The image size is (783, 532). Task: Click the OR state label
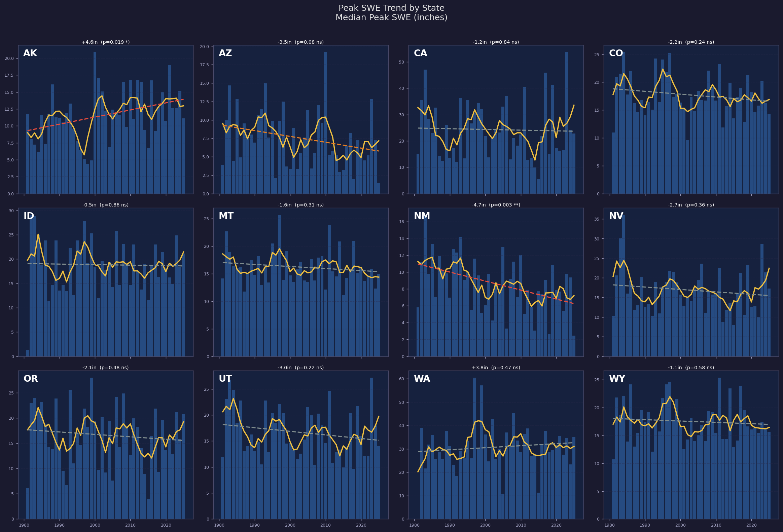[31, 379]
